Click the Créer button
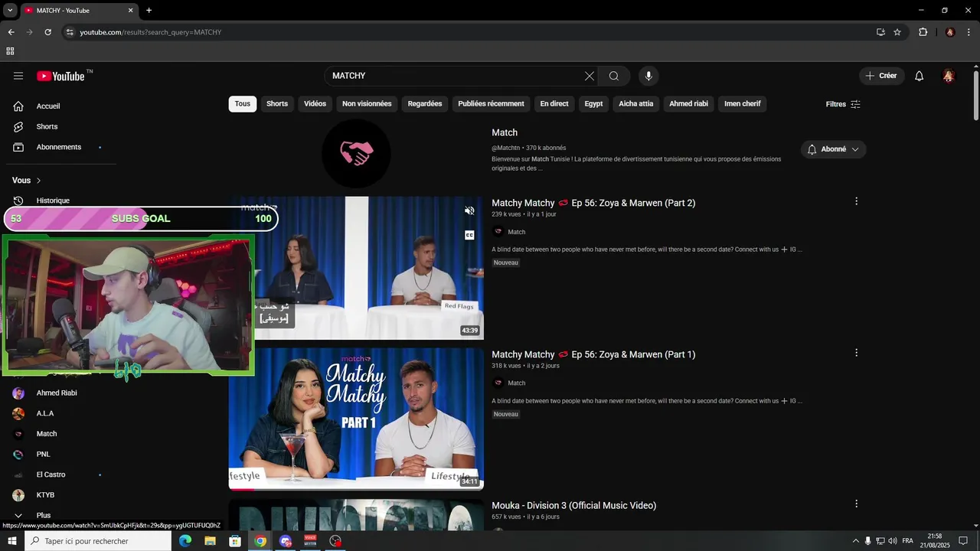 pos(881,76)
